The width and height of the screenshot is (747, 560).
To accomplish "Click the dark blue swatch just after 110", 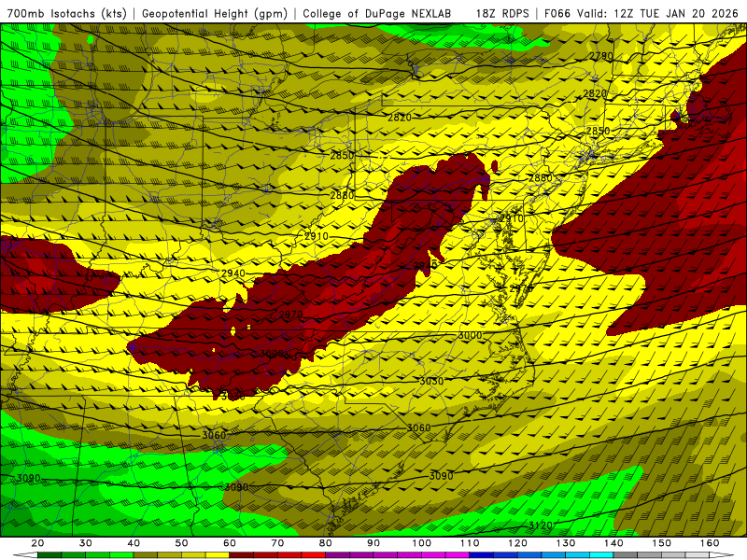I will (x=482, y=555).
